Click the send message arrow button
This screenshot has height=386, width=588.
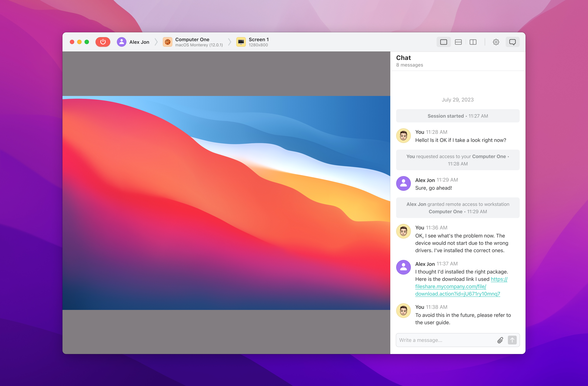click(512, 340)
